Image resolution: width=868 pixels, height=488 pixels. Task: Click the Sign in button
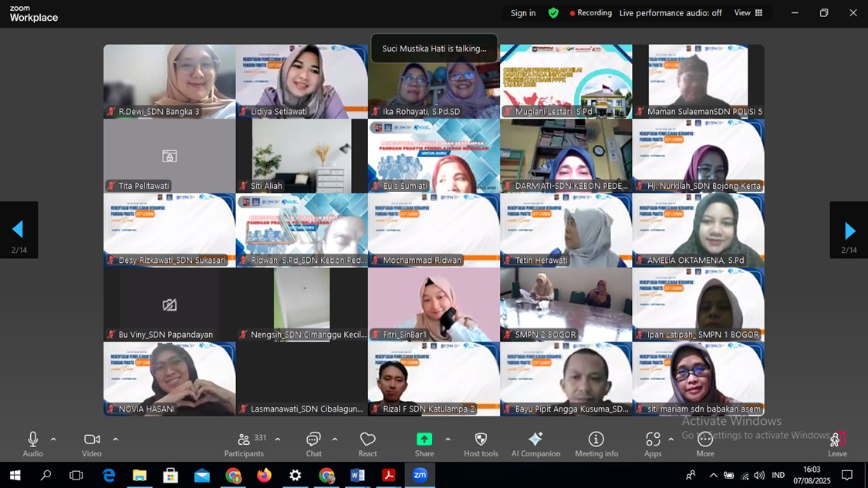pyautogui.click(x=523, y=13)
